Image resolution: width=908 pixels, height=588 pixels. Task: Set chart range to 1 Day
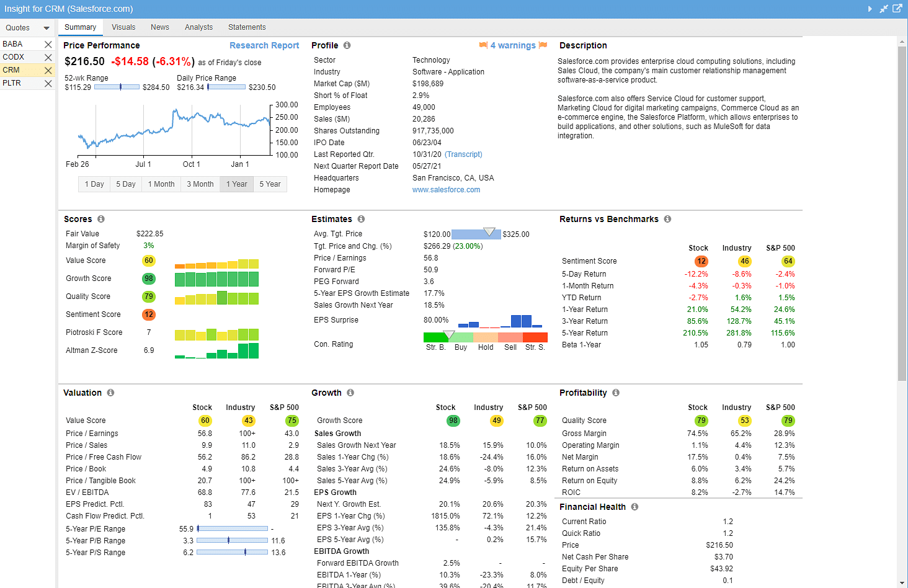pos(94,184)
